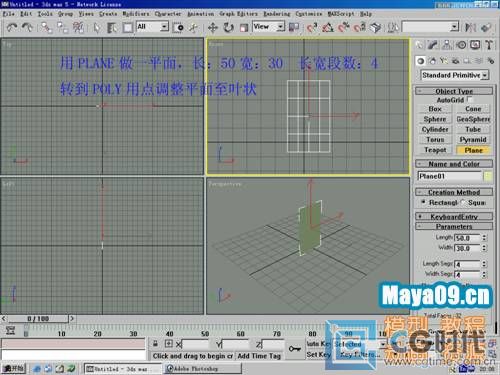
Task: Click the key icon for set keys
Action: coord(295,349)
